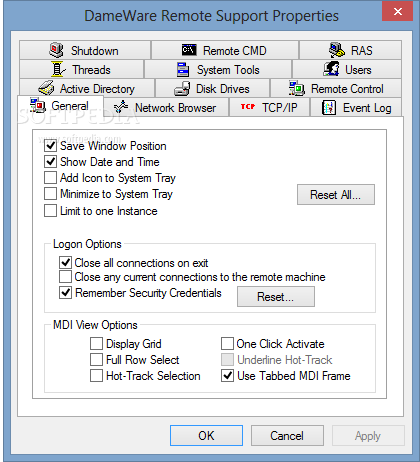Viewport: 420px width, 462px height.
Task: Switch to the Remote CMD tab
Action: [x=225, y=50]
